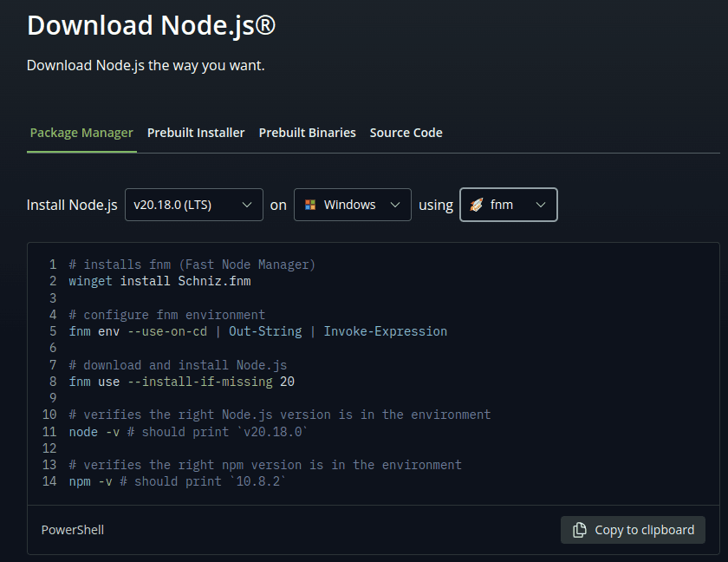Switch to the Prebuilt Installer tab
728x562 pixels.
click(x=196, y=133)
